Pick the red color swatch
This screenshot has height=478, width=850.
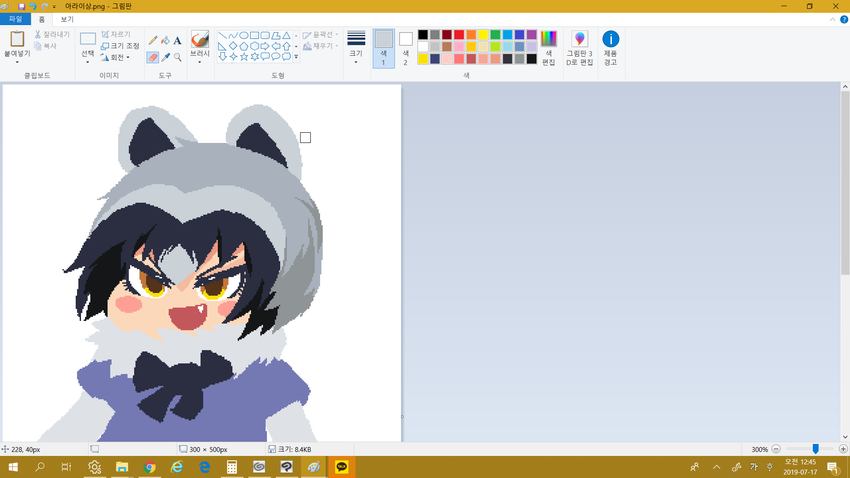459,35
